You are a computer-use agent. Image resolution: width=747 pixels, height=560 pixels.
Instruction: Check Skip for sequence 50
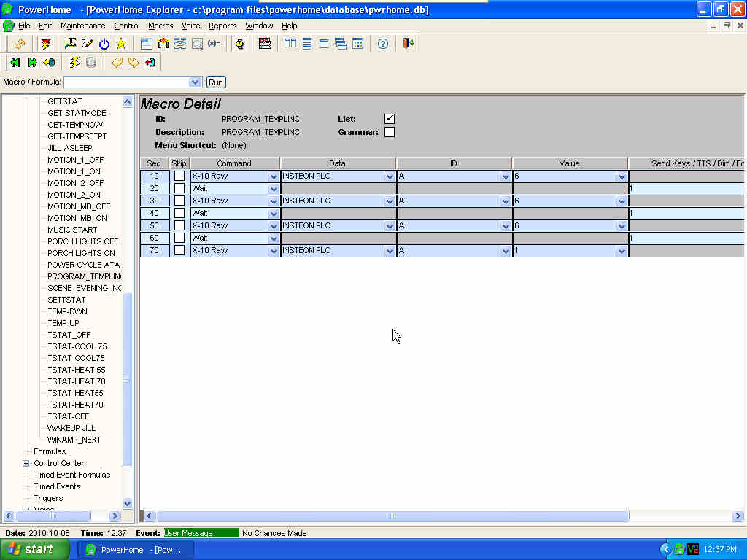tap(179, 225)
